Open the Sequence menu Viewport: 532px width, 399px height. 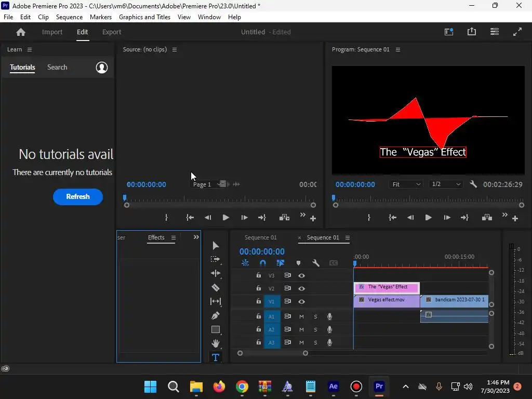(69, 17)
